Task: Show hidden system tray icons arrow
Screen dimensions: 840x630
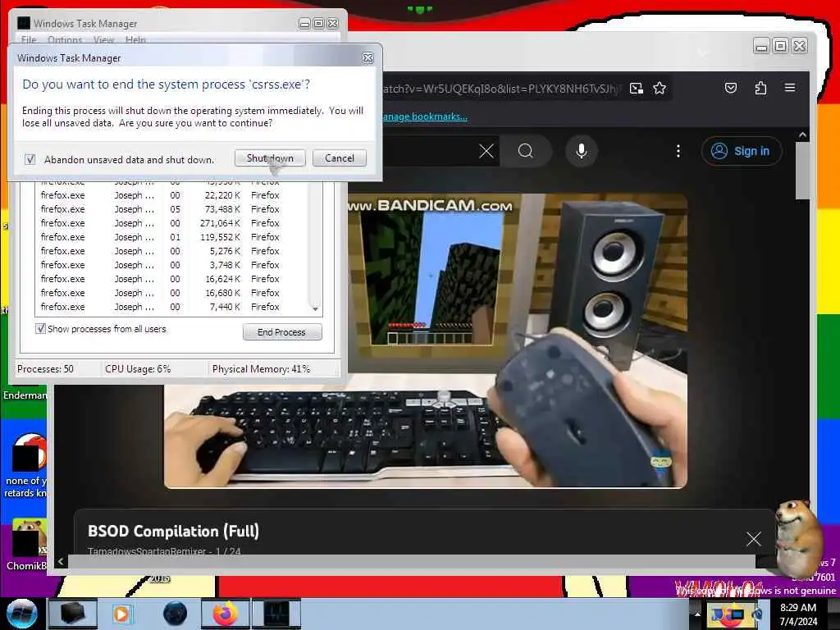Action: (697, 614)
